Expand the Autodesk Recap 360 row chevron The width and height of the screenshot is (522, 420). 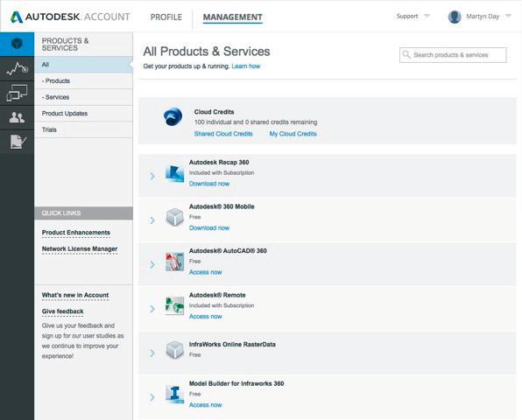(152, 176)
